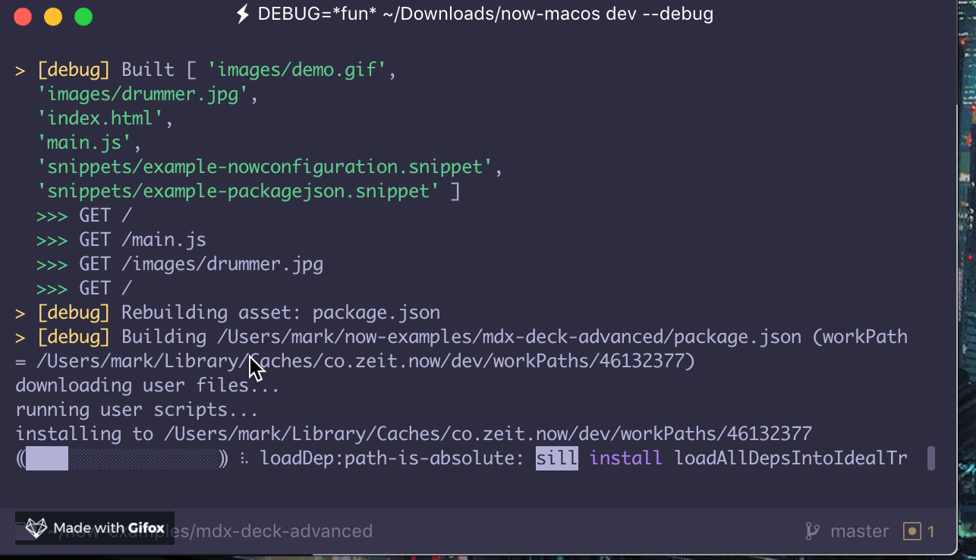
Task: Click the npm install progress bar
Action: pos(121,458)
